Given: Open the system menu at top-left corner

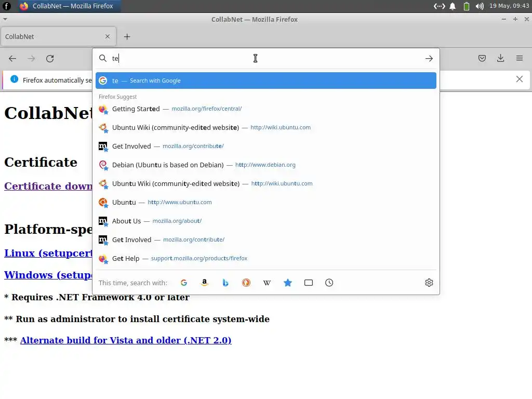Looking at the screenshot, I should point(6,6).
